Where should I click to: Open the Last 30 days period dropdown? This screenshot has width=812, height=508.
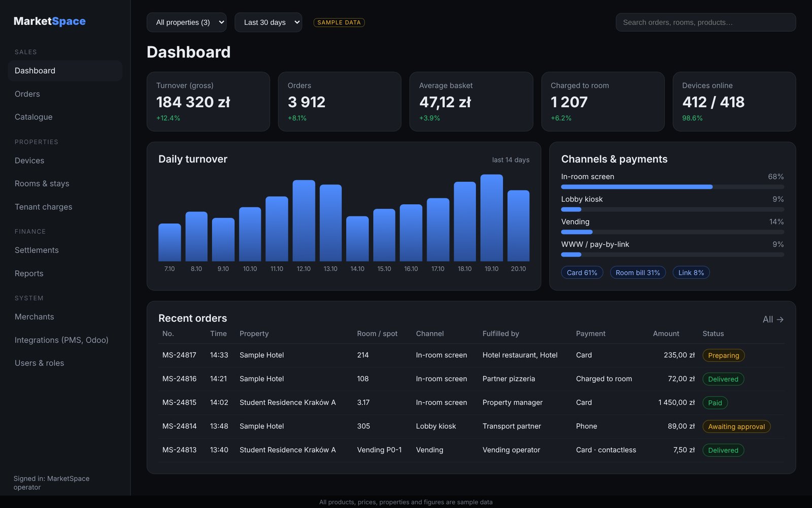coord(268,22)
